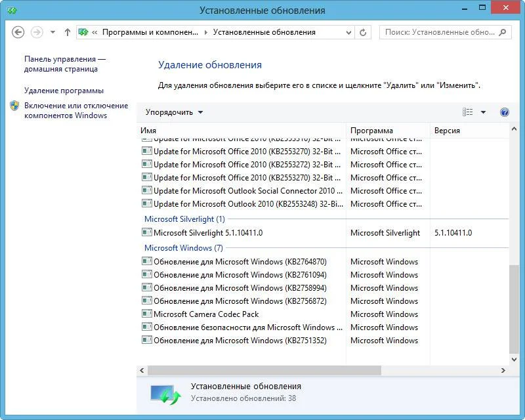Click the icon beside KB2751352 update
This screenshot has width=525, height=420.
(x=146, y=340)
